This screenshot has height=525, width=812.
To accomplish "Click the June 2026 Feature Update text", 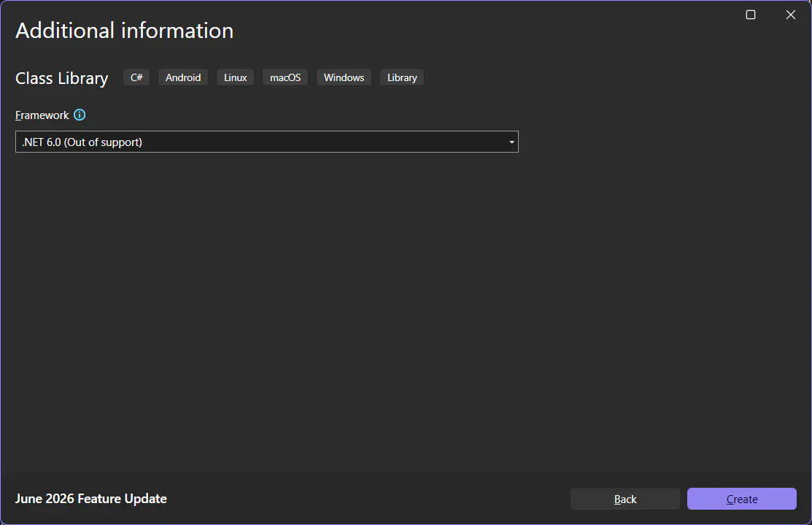I will [x=91, y=499].
